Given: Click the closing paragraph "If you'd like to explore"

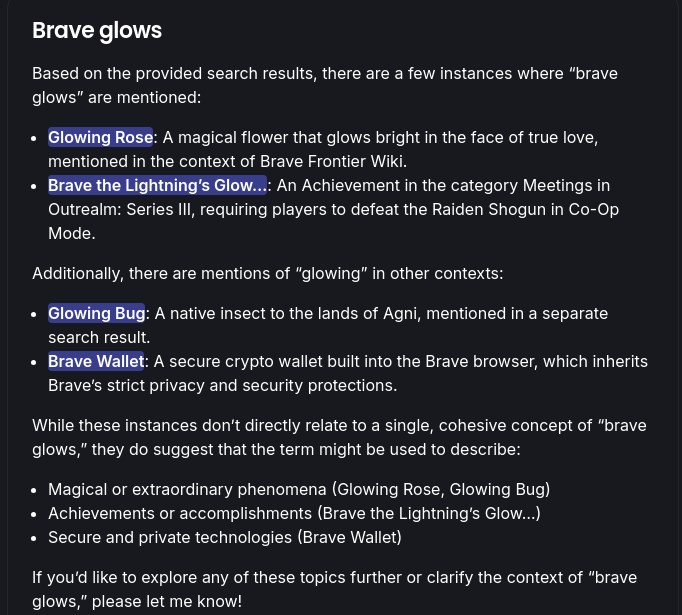Looking at the screenshot, I should pos(334,590).
